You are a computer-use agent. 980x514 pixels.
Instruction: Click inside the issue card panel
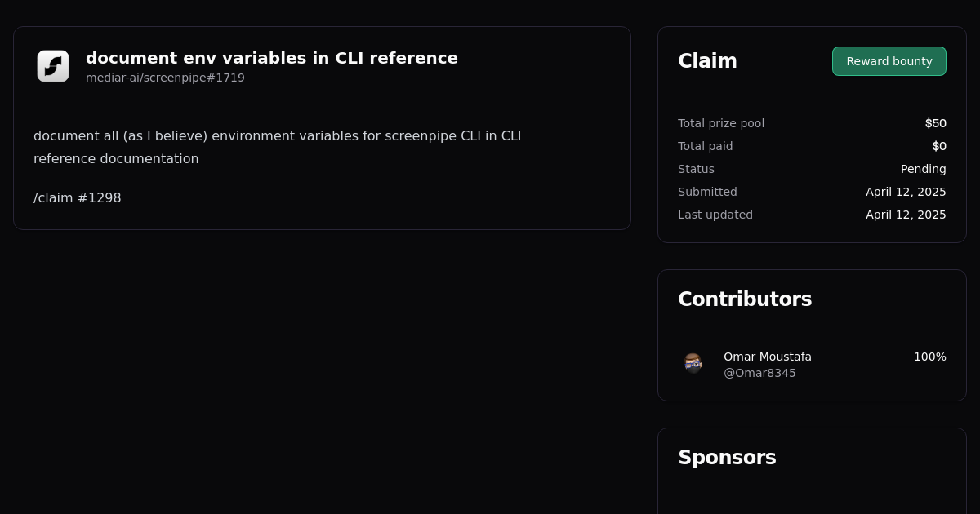[322, 128]
